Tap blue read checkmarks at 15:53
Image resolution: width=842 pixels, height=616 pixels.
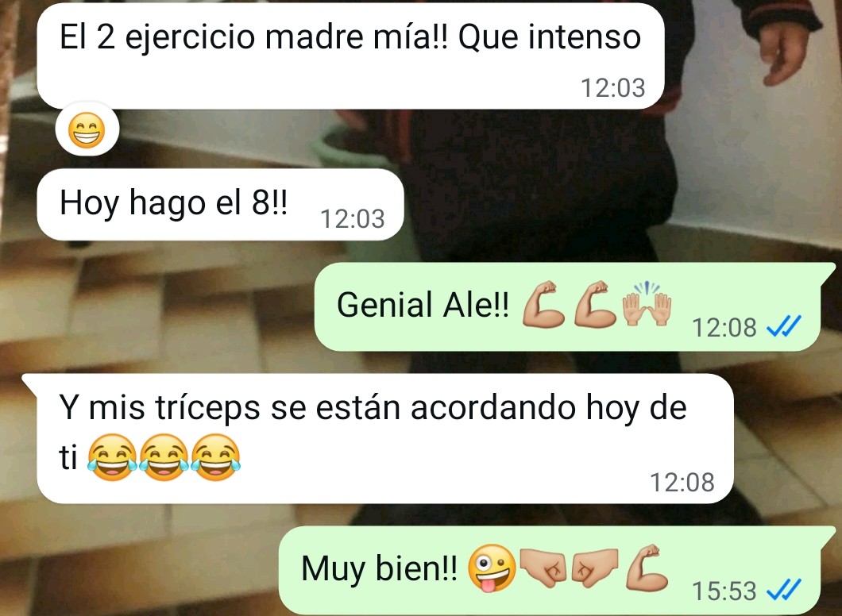click(784, 590)
